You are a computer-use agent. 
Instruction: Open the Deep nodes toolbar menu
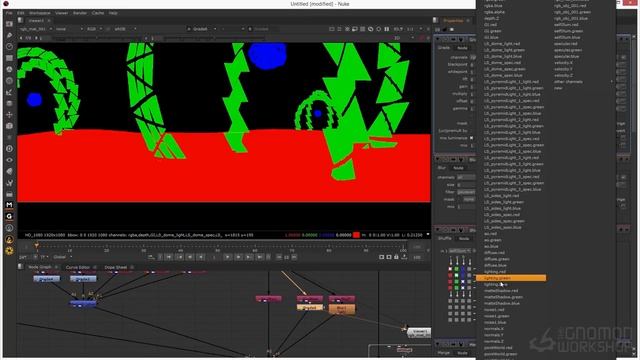tap(9, 149)
